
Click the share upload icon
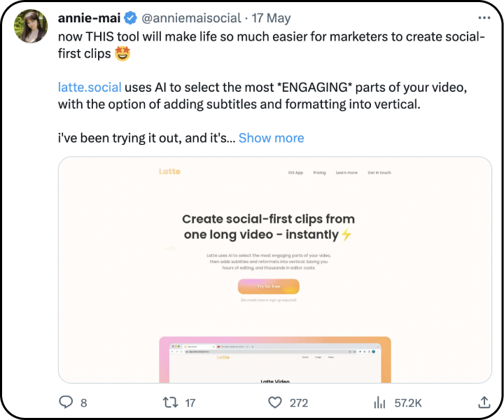pyautogui.click(x=484, y=402)
